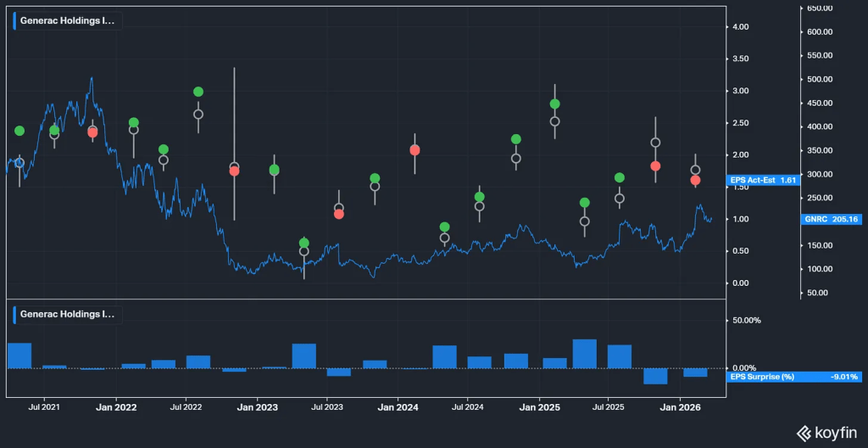Click the first EPS surprise bar on the left
868x448 pixels.
(x=19, y=356)
